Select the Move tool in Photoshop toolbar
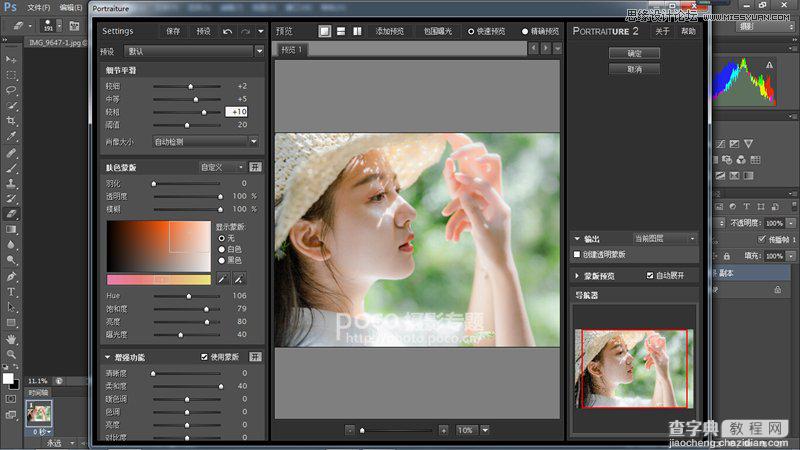 (11, 60)
